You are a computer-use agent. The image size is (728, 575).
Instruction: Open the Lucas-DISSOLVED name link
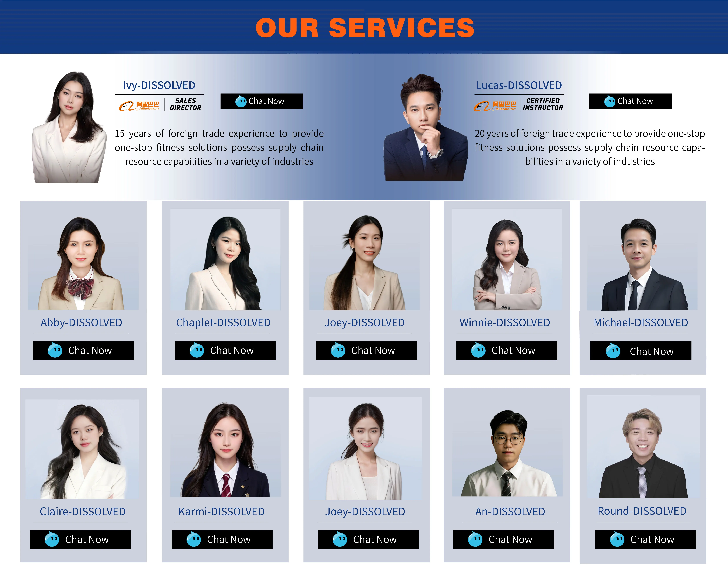tap(519, 85)
